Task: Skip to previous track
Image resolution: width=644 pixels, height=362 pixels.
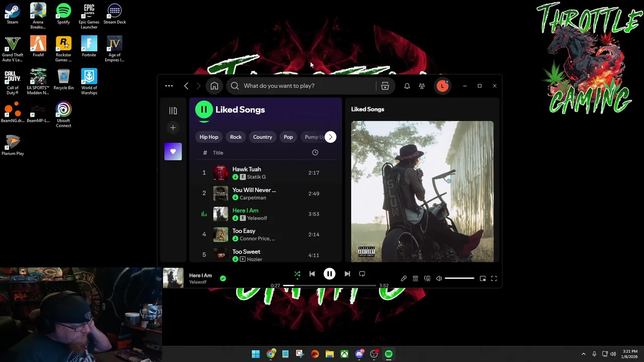Action: (312, 274)
